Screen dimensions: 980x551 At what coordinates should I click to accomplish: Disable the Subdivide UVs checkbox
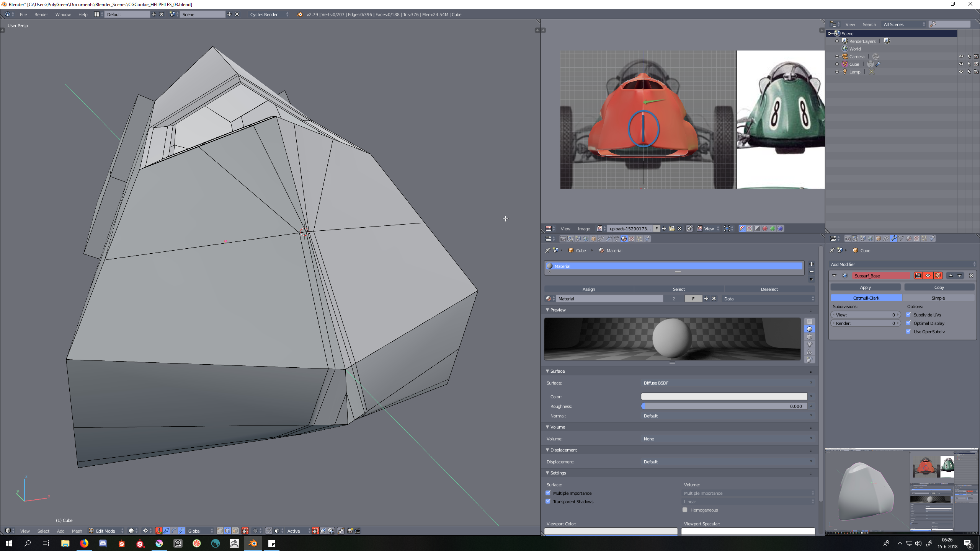point(908,315)
